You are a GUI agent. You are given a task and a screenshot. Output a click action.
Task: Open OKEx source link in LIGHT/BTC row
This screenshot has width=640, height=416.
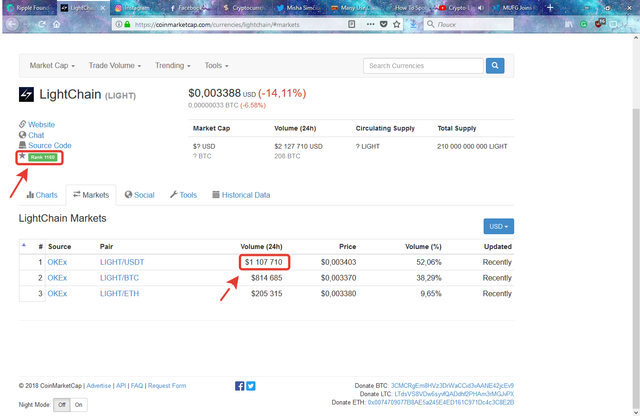(57, 278)
